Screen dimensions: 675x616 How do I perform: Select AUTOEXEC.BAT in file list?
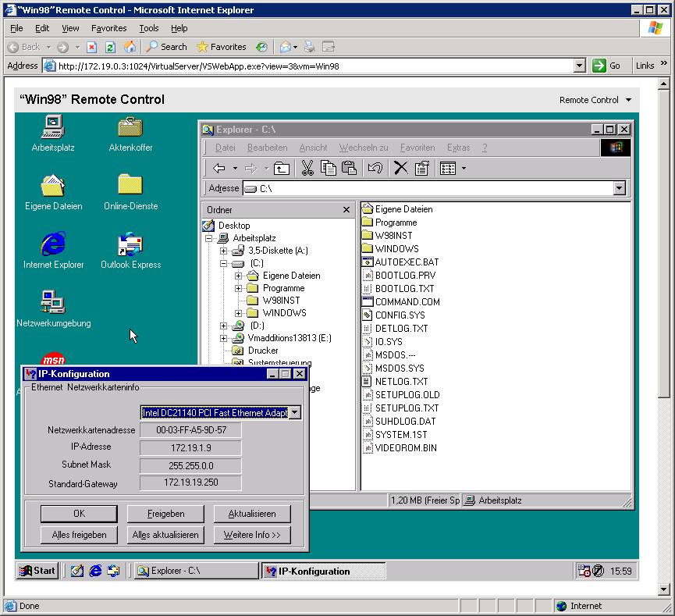[401, 262]
